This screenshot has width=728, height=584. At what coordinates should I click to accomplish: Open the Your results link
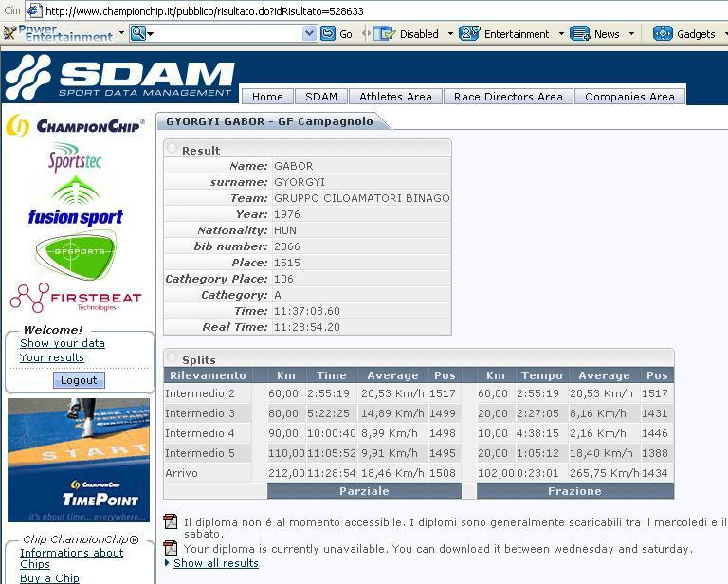click(52, 357)
